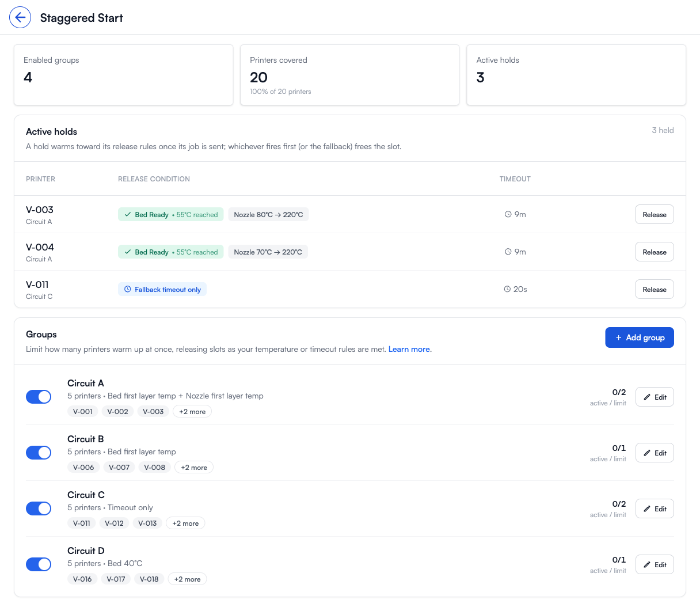
Task: Click the V-011 printer name in Active holds
Action: [37, 284]
